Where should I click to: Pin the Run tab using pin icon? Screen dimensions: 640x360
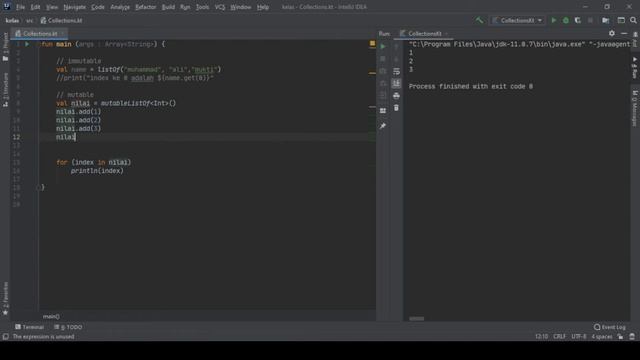pos(383,126)
